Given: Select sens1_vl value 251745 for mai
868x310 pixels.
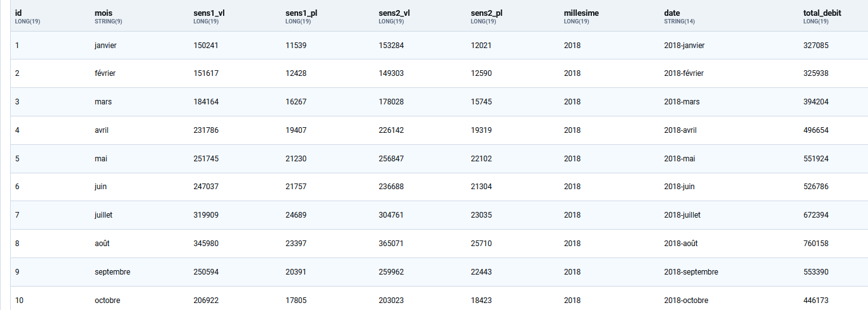Looking at the screenshot, I should [x=206, y=159].
